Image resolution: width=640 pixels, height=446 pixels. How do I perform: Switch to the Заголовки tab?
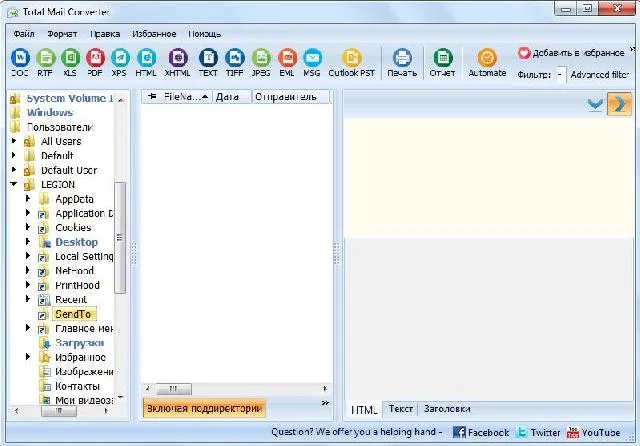pyautogui.click(x=447, y=408)
